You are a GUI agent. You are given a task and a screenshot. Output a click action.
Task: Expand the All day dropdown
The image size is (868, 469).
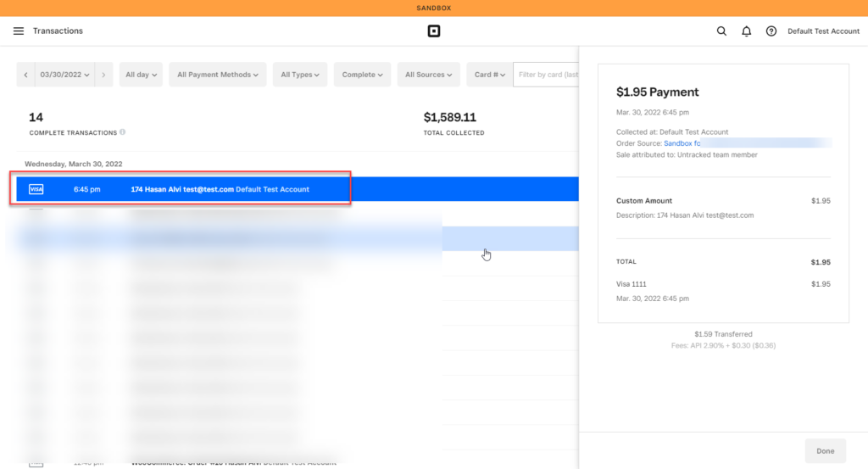point(141,75)
